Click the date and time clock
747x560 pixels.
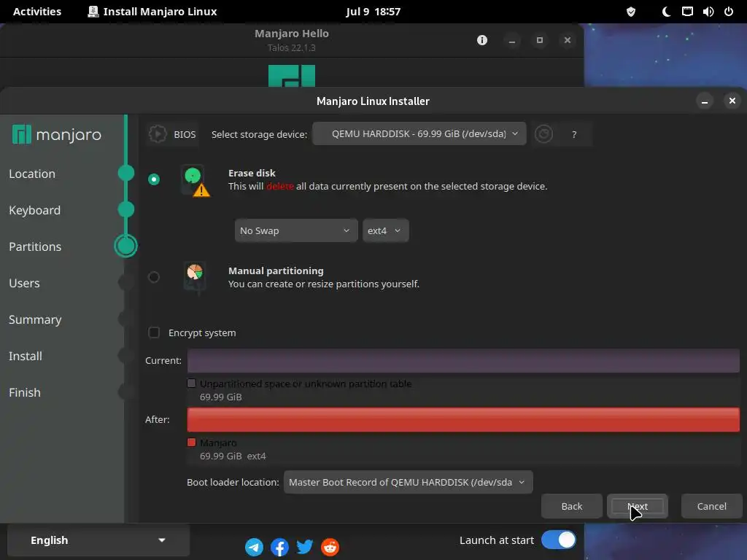click(x=373, y=12)
